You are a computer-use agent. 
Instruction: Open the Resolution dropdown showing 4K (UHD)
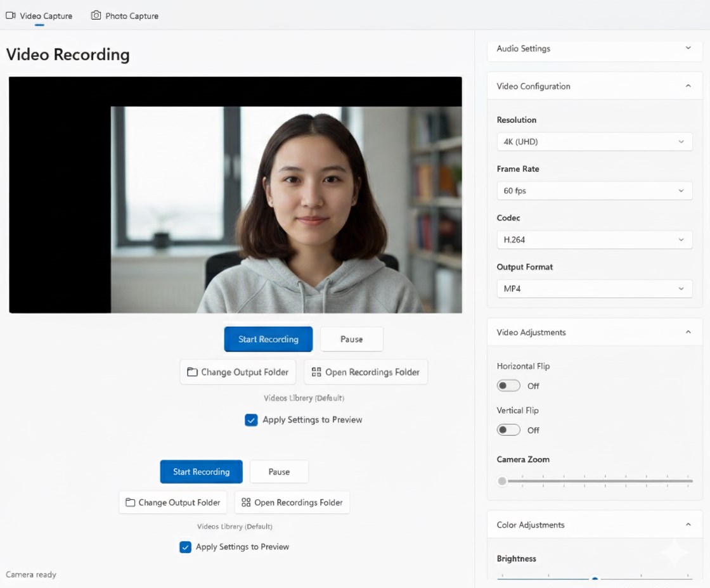[594, 142]
